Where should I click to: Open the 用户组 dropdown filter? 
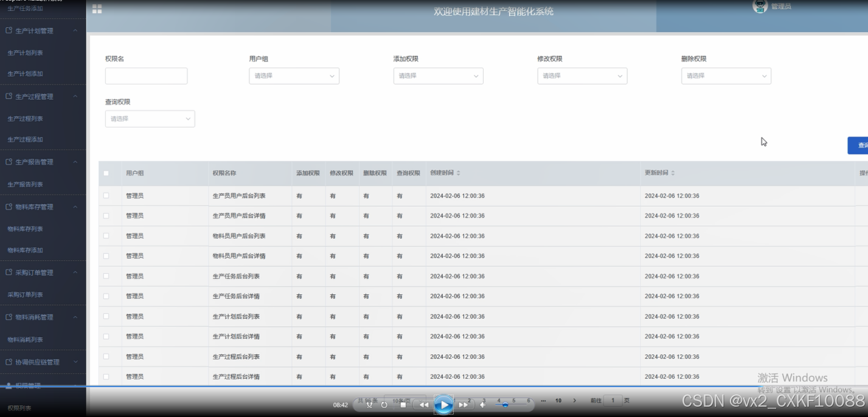pyautogui.click(x=294, y=76)
